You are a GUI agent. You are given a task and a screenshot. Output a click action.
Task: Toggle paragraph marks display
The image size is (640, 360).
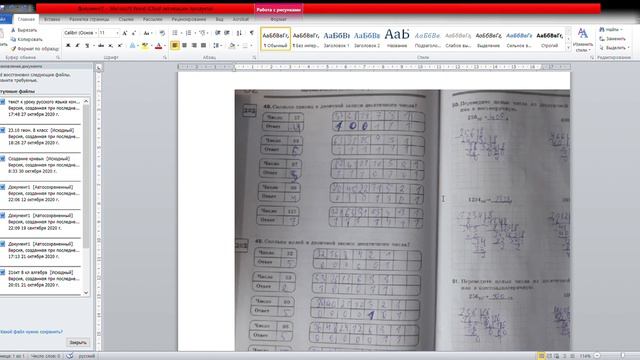[x=251, y=33]
